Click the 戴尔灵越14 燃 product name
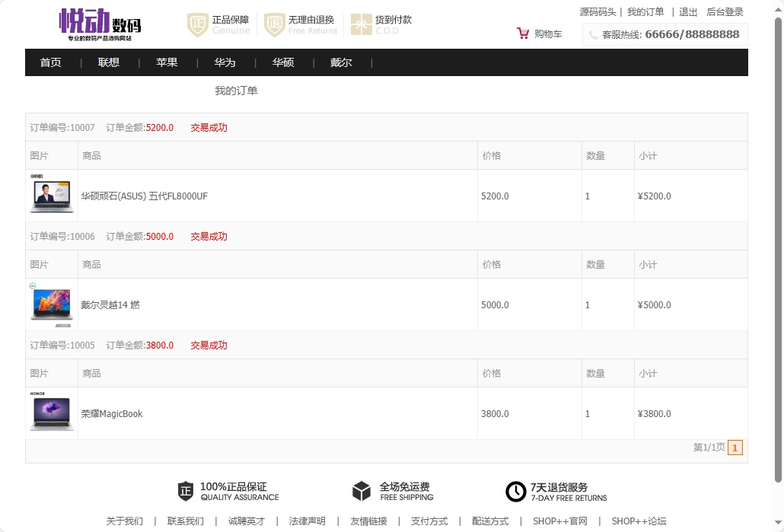The image size is (784, 532). (x=110, y=305)
